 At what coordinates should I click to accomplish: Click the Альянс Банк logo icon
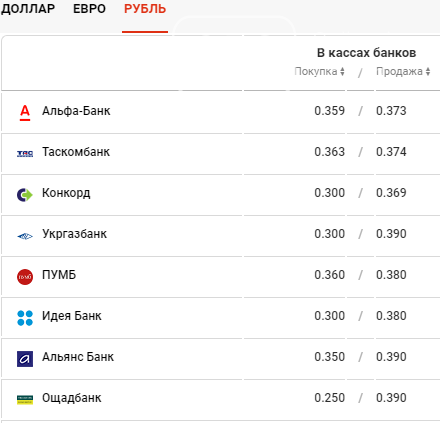pyautogui.click(x=25, y=359)
